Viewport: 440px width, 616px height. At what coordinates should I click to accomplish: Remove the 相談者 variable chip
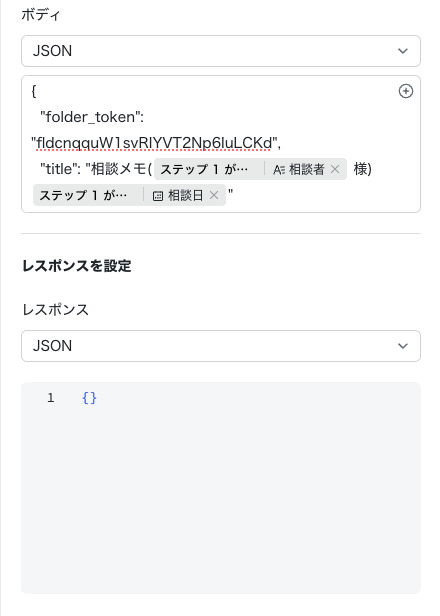coord(335,169)
